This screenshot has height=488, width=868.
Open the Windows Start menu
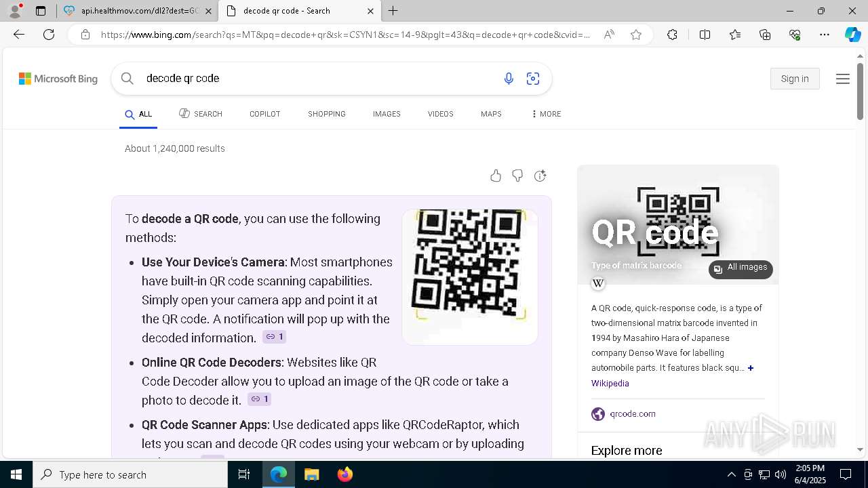(16, 474)
